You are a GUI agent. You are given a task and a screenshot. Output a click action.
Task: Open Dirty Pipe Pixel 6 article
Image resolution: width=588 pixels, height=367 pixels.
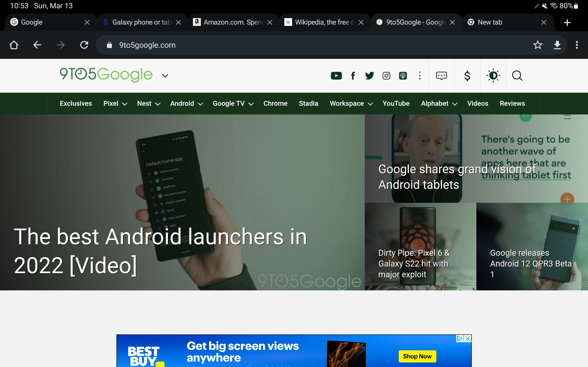click(x=414, y=263)
